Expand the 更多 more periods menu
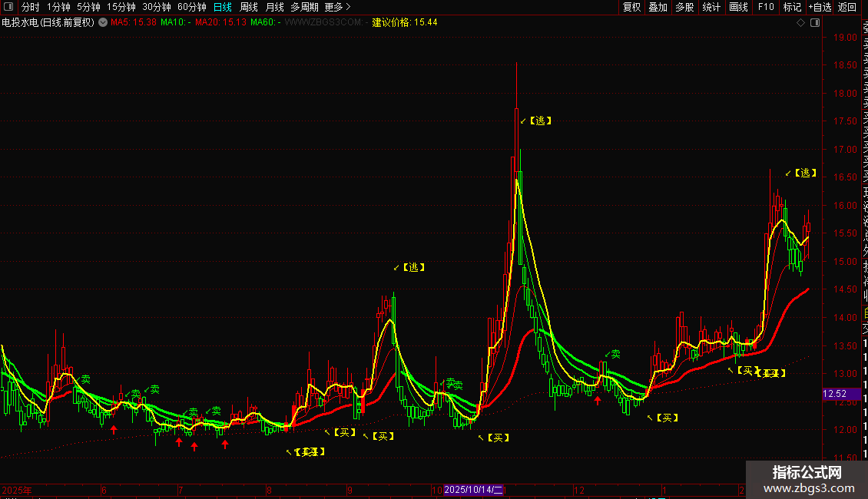868x499 pixels. coord(338,7)
